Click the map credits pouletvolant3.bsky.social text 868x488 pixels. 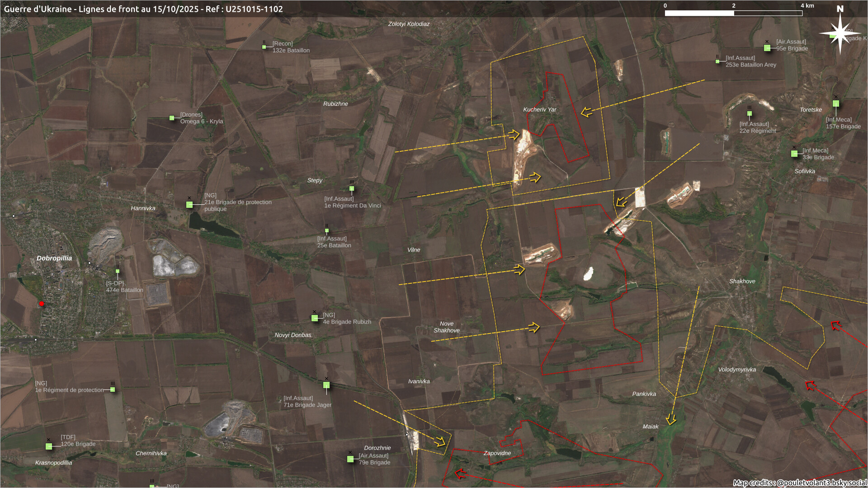(x=799, y=483)
